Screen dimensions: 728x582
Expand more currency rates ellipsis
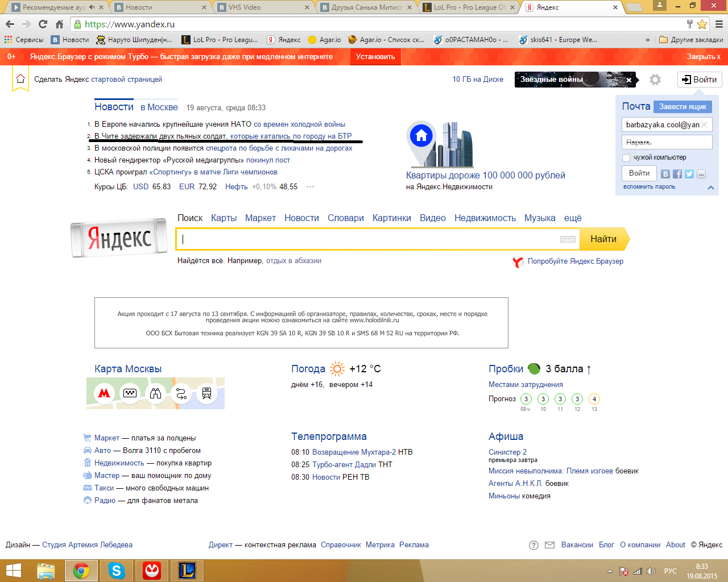pos(310,187)
